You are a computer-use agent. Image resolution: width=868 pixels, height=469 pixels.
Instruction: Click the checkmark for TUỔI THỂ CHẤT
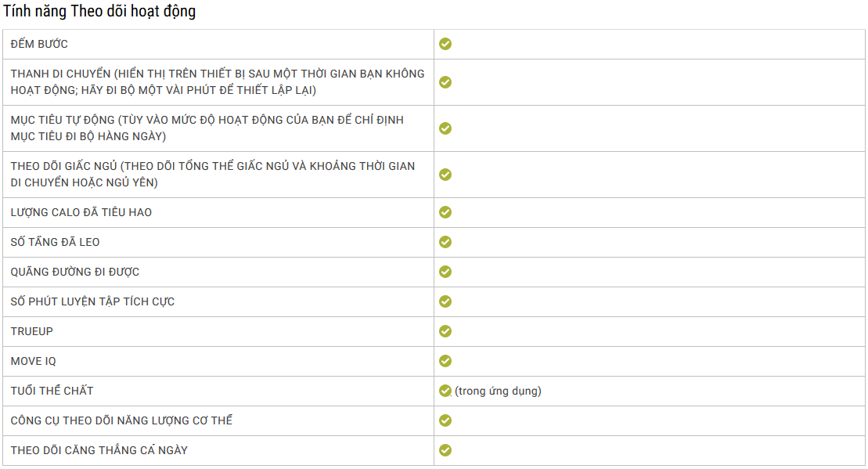pyautogui.click(x=445, y=391)
